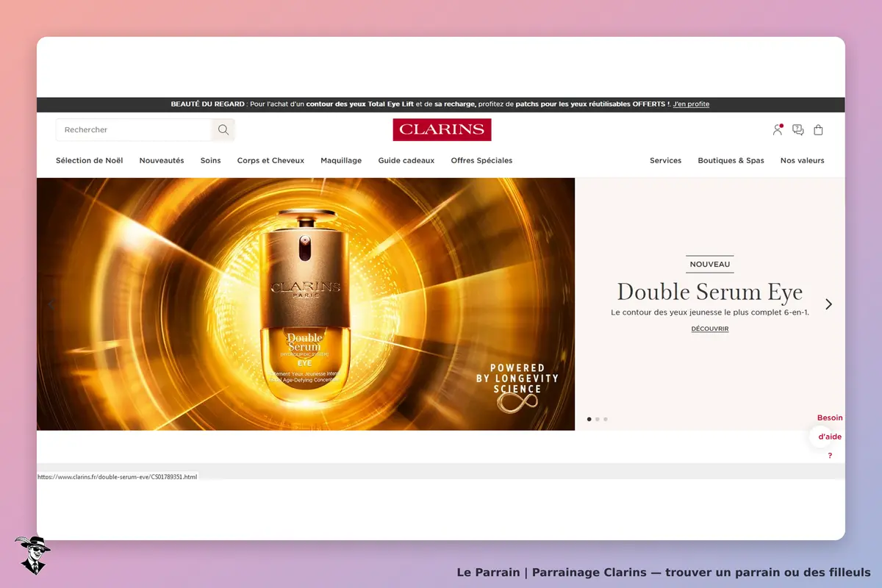Open the shopping bag icon
882x588 pixels.
click(x=818, y=130)
